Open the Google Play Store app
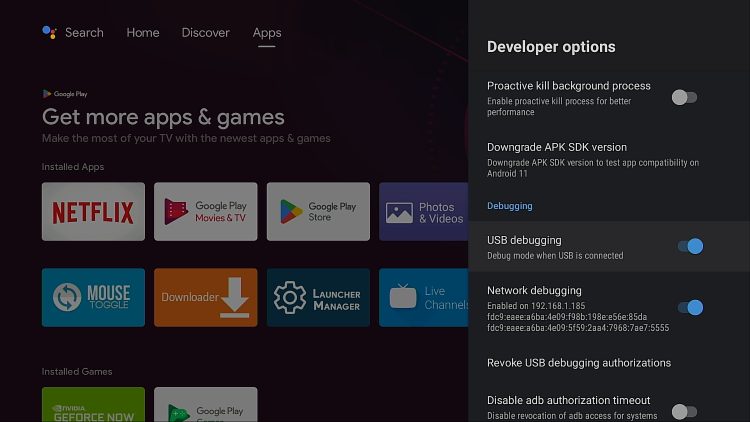Viewport: 750px width, 422px height. tap(318, 211)
